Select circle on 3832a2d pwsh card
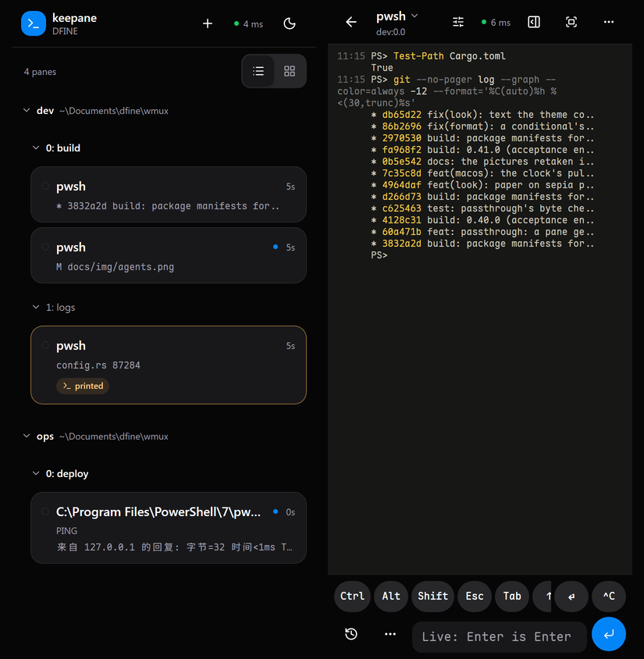 tap(45, 186)
